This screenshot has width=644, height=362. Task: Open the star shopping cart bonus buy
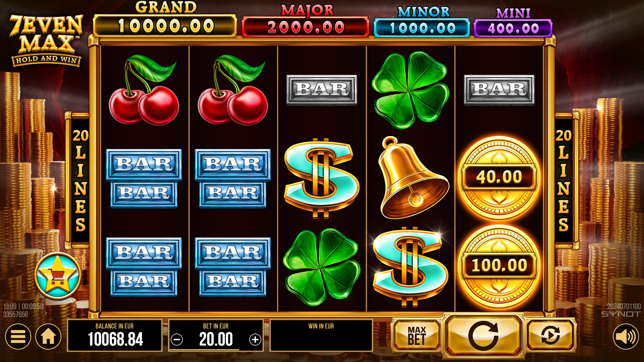(58, 276)
